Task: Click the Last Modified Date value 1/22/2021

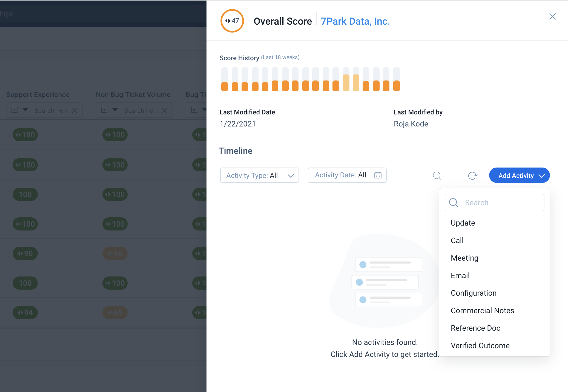Action: 237,124
